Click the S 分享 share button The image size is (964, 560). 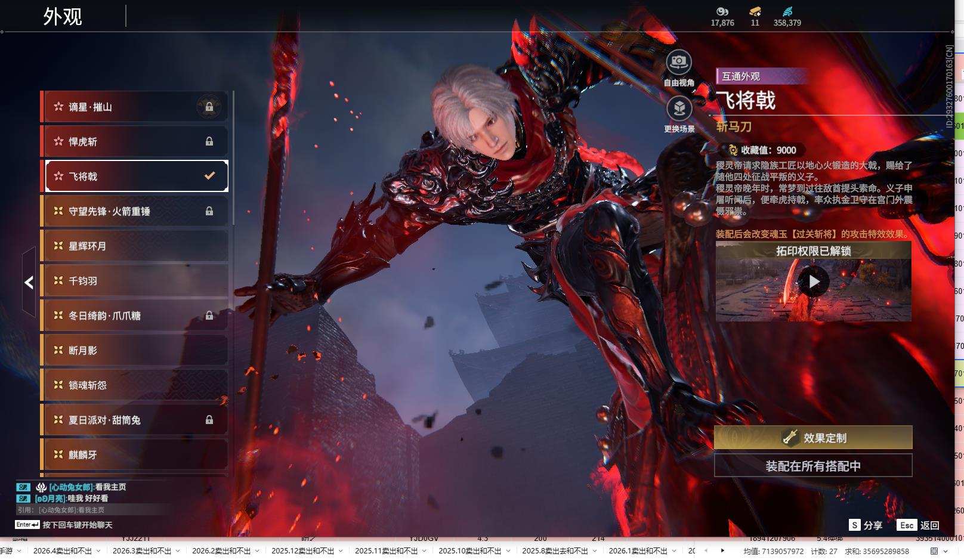pyautogui.click(x=866, y=525)
